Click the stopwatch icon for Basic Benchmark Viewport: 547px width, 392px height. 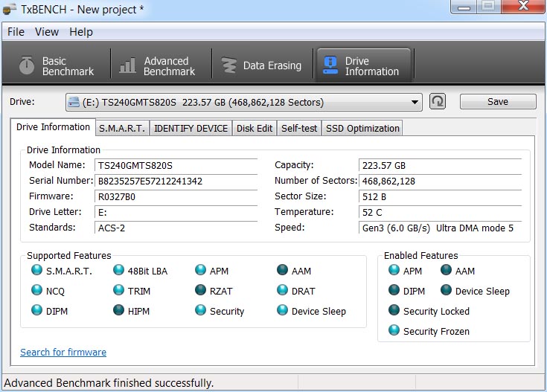[27, 65]
